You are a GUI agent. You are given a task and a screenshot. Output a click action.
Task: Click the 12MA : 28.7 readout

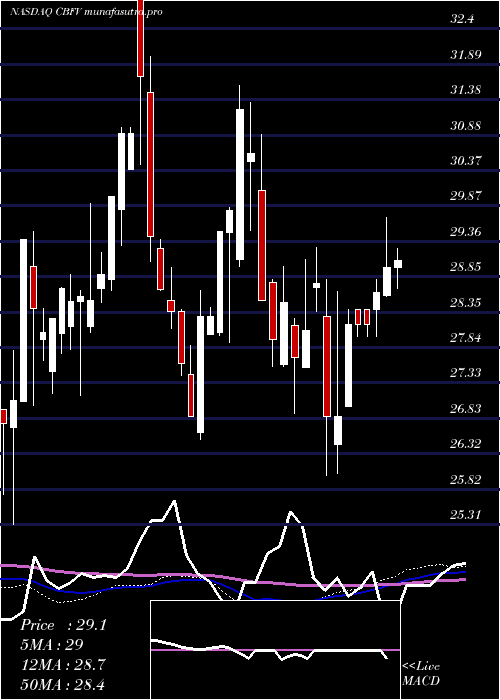[x=63, y=664]
